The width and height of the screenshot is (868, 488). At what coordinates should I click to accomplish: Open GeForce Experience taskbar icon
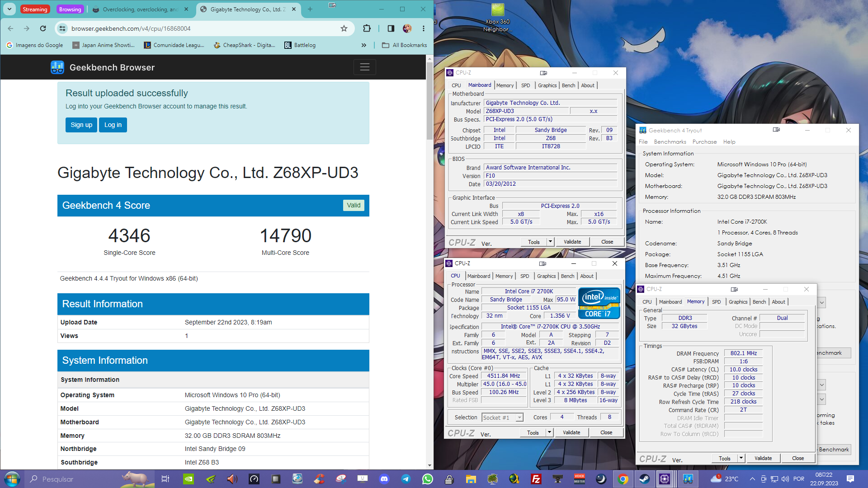pos(211,479)
